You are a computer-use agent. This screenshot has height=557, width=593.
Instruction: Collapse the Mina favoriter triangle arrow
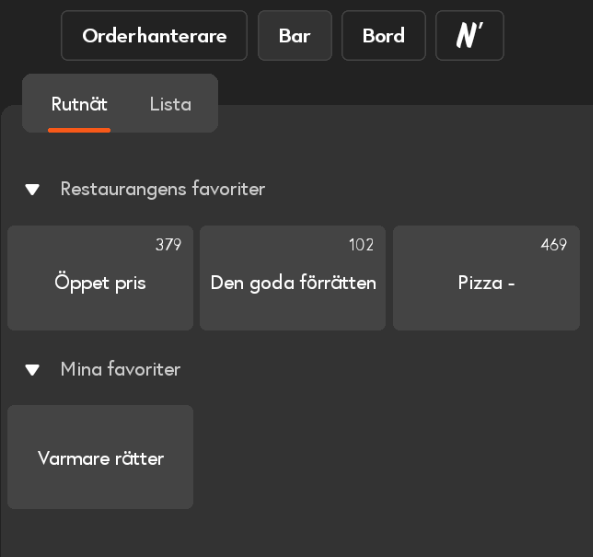click(x=32, y=369)
